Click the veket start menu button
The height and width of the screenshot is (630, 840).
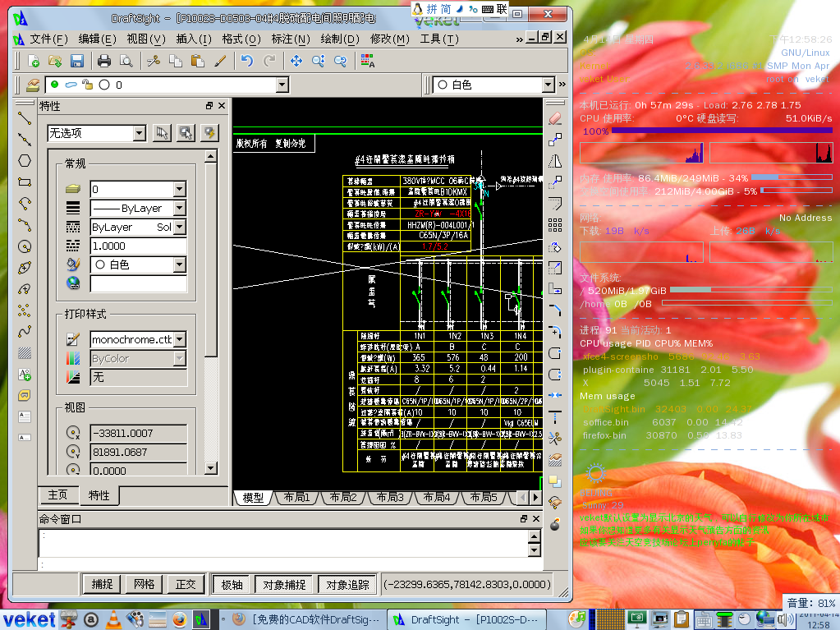click(x=30, y=619)
